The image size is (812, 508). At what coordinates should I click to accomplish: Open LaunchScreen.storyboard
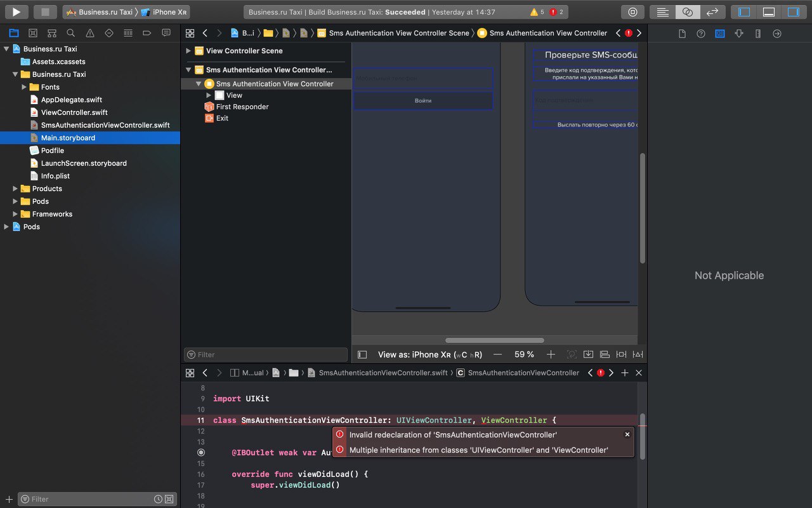click(84, 163)
